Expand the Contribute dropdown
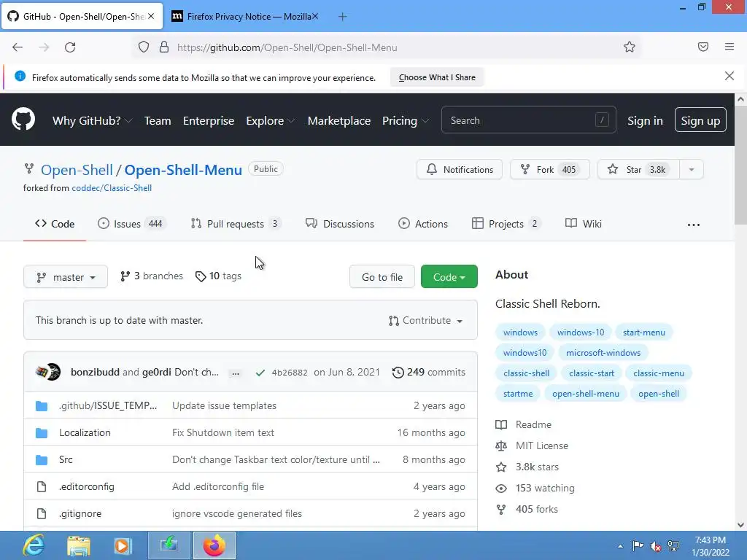747x560 pixels. tap(425, 321)
